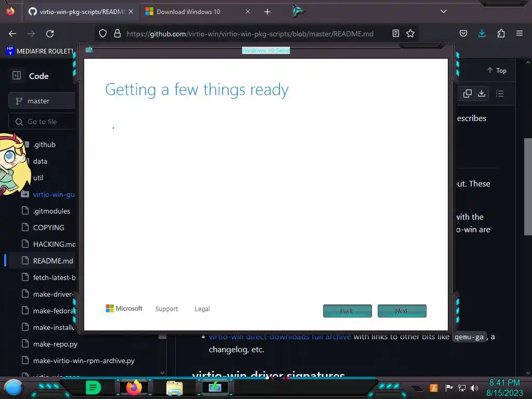Open the Pocket save icon
The image size is (532, 399).
pos(463,33)
